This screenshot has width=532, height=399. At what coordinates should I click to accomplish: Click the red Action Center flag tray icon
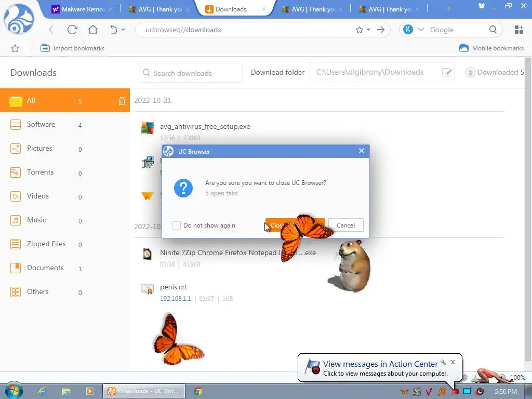pos(455,392)
